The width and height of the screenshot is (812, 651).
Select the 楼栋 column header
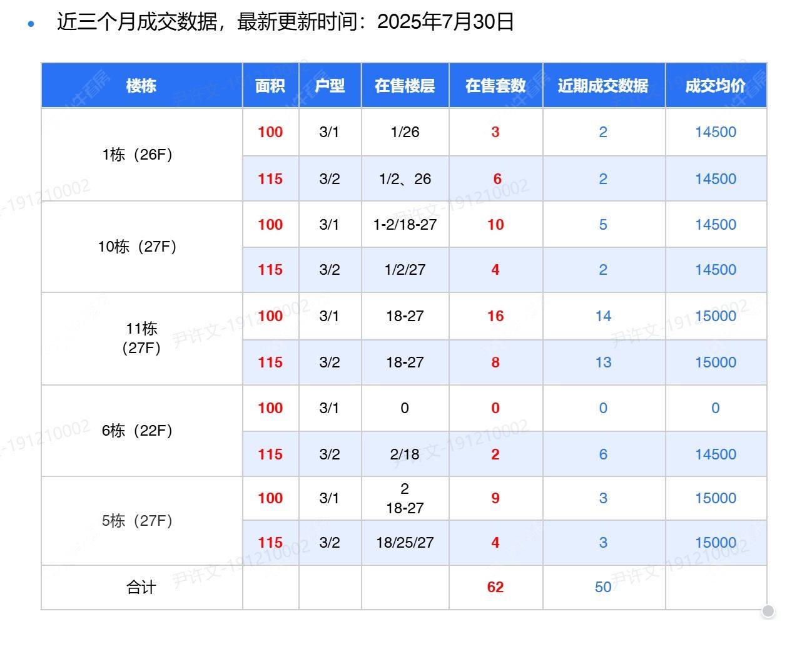click(141, 86)
